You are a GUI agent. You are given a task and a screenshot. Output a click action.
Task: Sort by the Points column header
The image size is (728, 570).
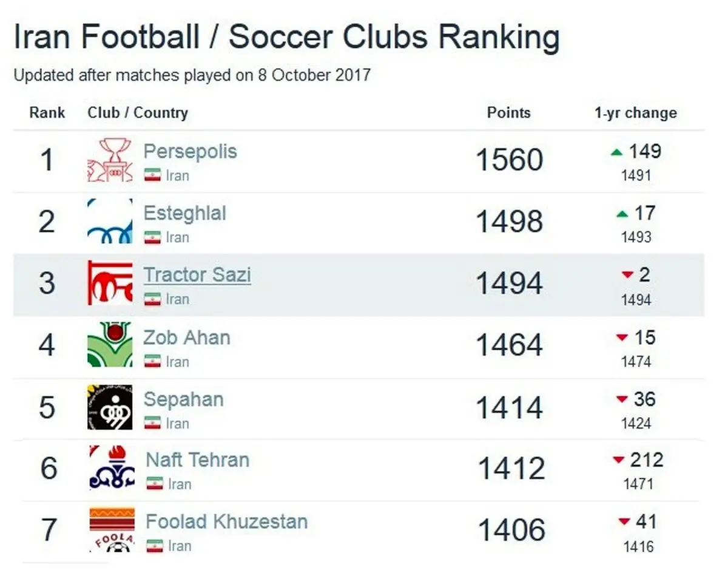click(508, 113)
